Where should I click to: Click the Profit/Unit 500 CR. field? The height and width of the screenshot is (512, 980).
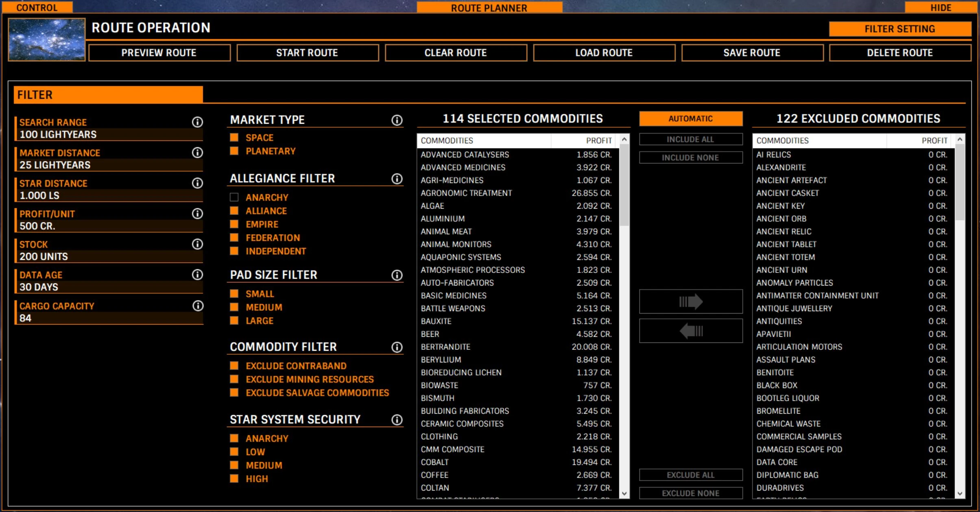108,226
